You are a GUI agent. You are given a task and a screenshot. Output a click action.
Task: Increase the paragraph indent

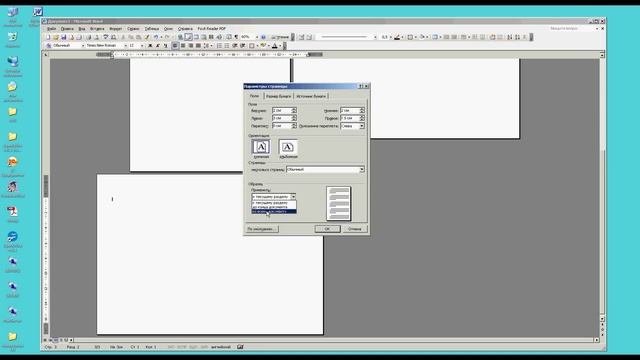[x=242, y=46]
